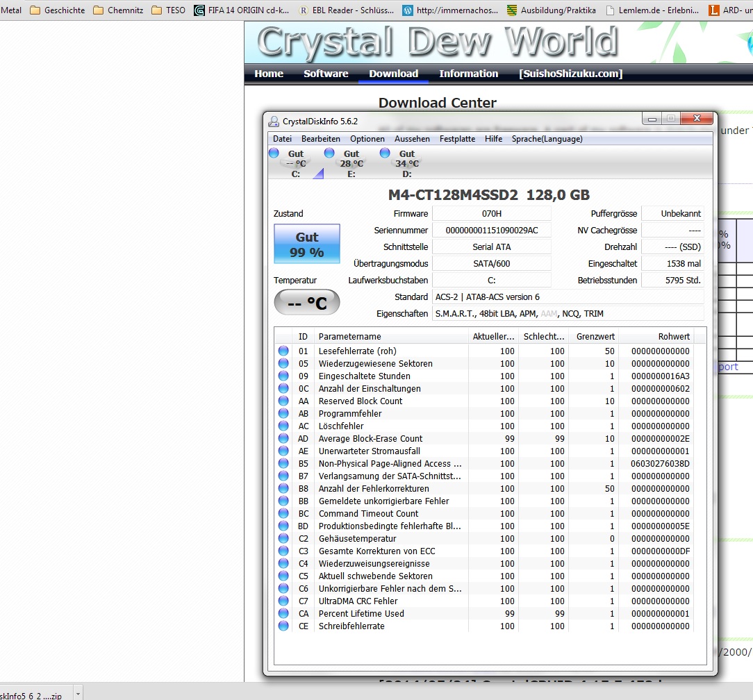Select the Programmfehler row text
This screenshot has width=753, height=700.
350,413
